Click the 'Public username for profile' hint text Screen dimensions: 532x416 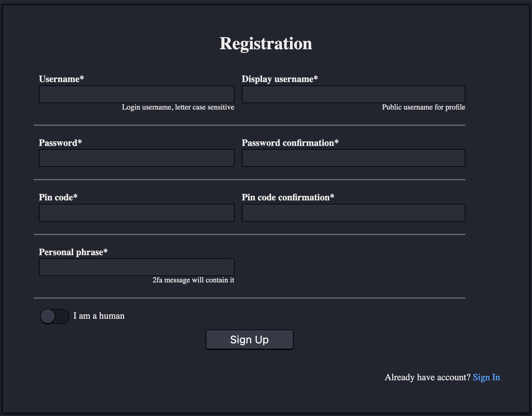point(423,107)
